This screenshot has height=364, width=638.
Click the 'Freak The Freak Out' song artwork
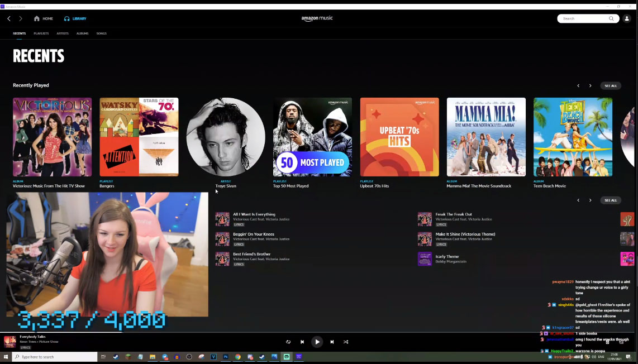[425, 219]
